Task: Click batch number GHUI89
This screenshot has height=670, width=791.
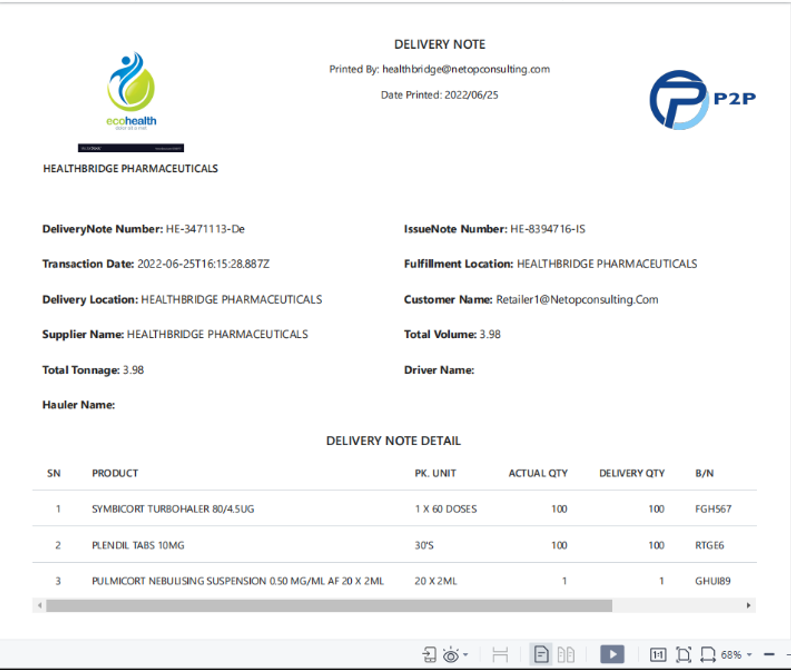Action: (x=712, y=581)
